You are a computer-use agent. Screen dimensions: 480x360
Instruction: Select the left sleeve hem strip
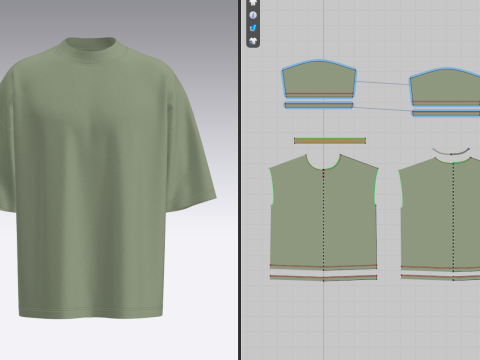click(319, 105)
